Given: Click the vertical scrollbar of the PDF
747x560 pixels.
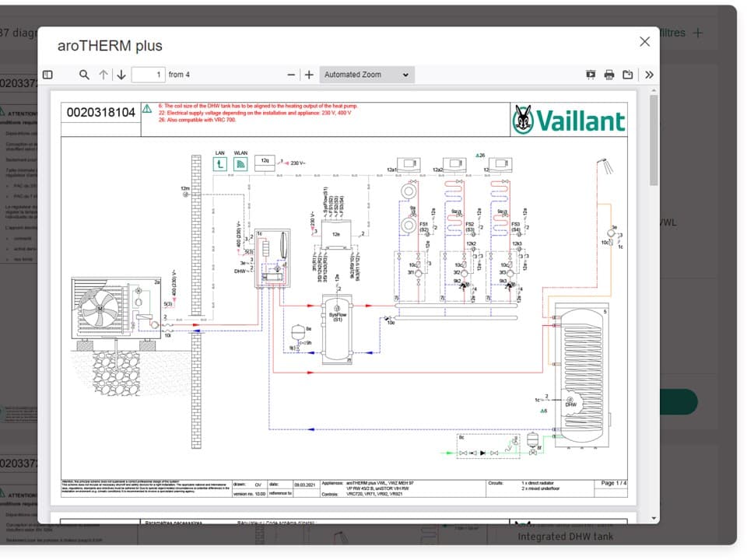Looking at the screenshot, I should coord(654,311).
